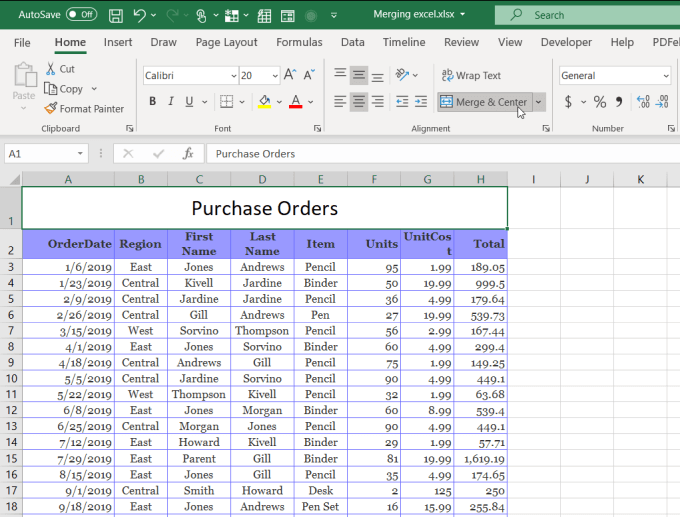Click the Increase Indent icon
This screenshot has width=680, height=517.
422,102
